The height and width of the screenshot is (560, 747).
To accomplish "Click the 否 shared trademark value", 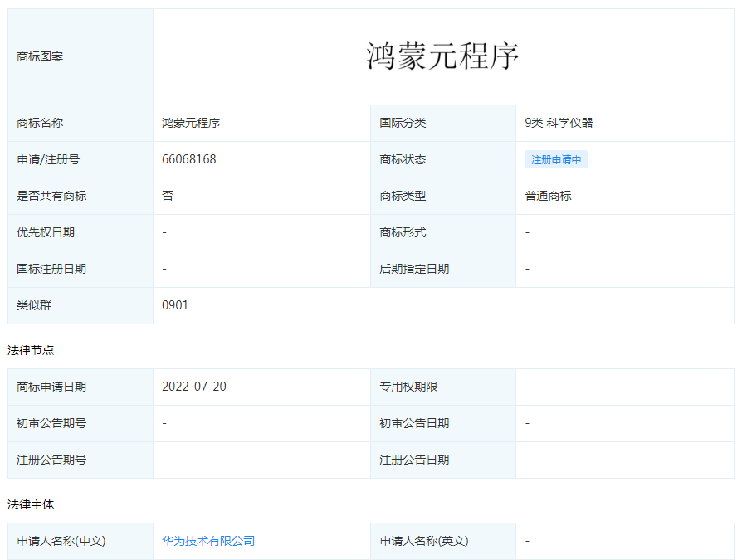I will 168,196.
